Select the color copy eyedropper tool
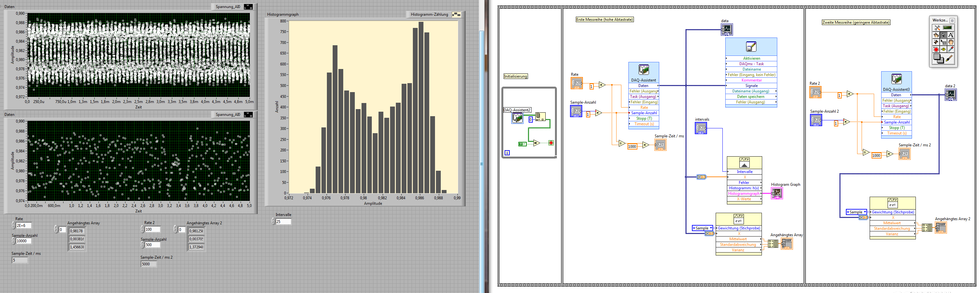980x293 pixels. pos(951,49)
